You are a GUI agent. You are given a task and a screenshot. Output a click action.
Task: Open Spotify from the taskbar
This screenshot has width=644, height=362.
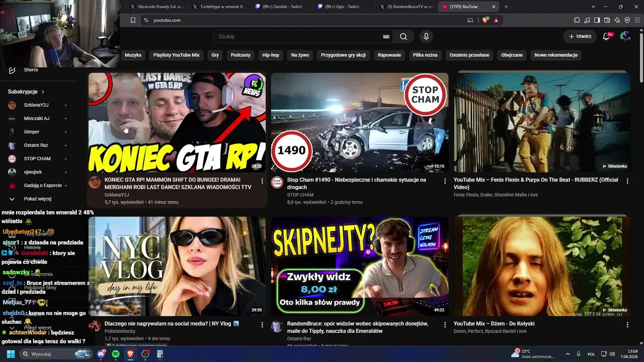coord(116,354)
